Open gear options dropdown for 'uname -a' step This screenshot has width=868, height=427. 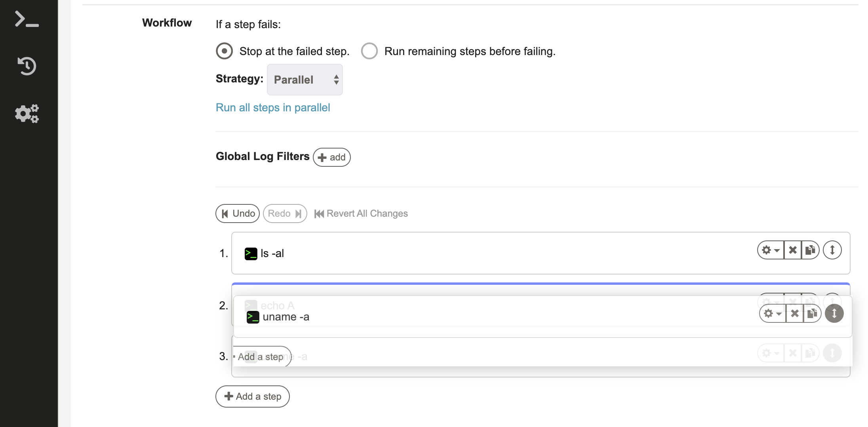(x=773, y=313)
